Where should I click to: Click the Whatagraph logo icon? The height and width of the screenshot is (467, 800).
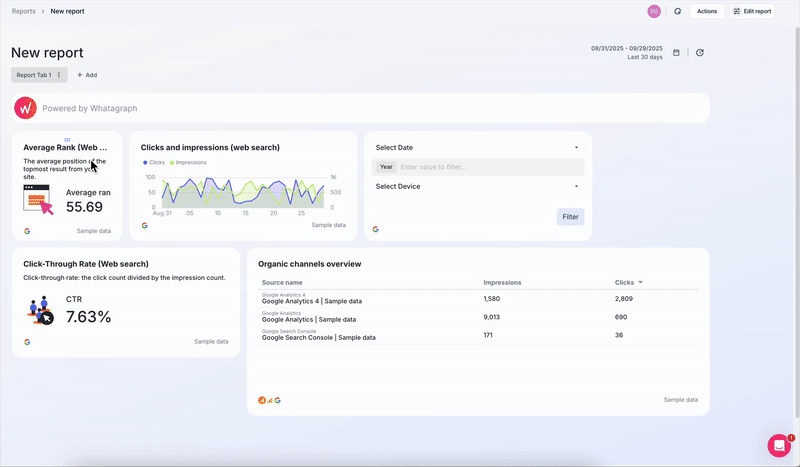coord(26,108)
